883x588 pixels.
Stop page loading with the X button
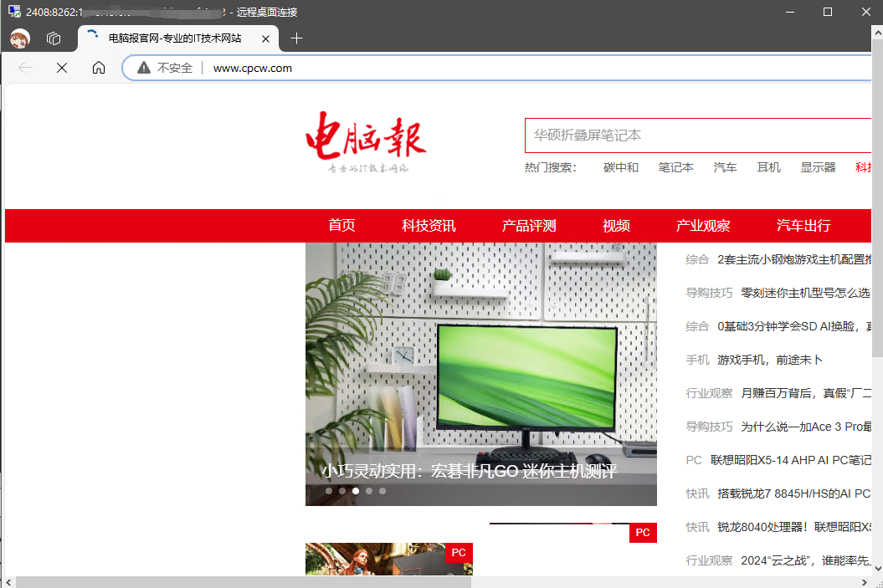click(62, 68)
